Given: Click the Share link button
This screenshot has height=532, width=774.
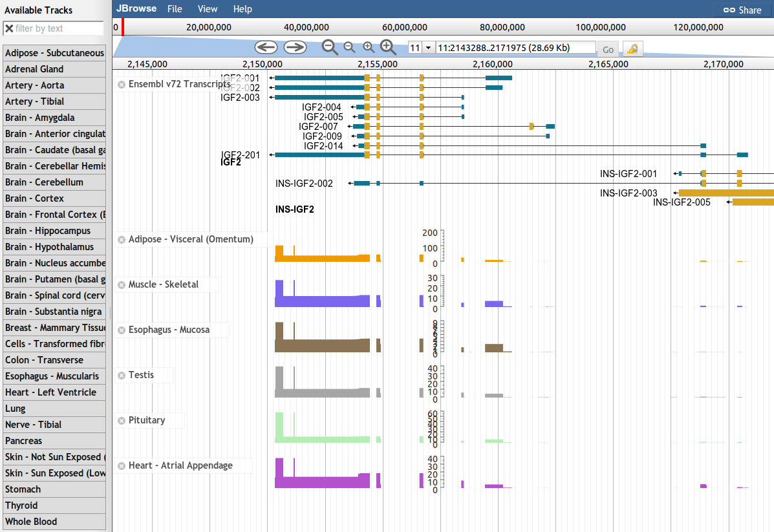Looking at the screenshot, I should click(x=742, y=10).
